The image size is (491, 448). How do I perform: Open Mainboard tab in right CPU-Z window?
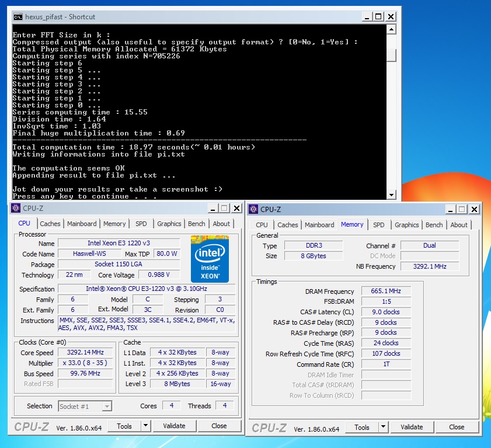319,225
